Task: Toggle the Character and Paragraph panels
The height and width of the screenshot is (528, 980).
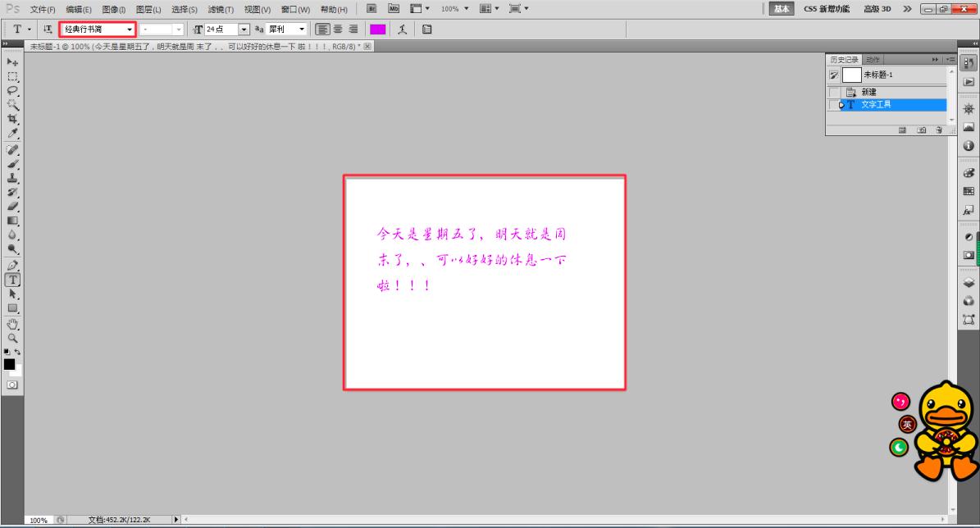Action: coord(428,29)
